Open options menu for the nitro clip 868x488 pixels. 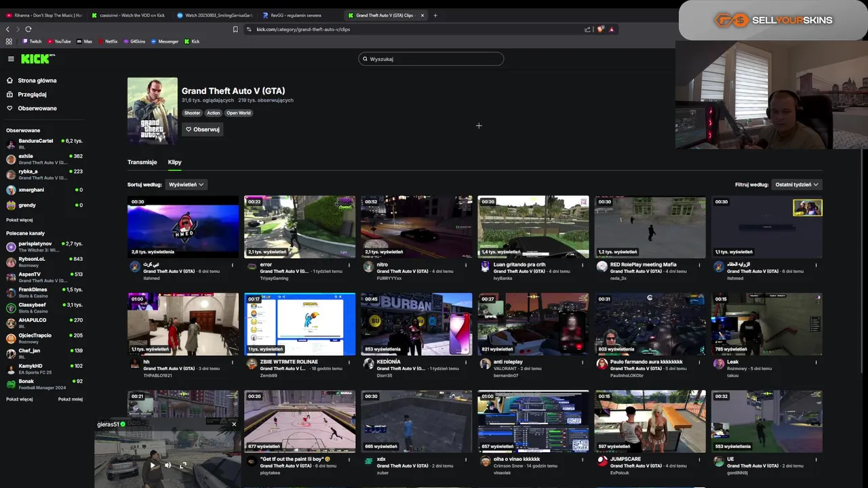(466, 265)
